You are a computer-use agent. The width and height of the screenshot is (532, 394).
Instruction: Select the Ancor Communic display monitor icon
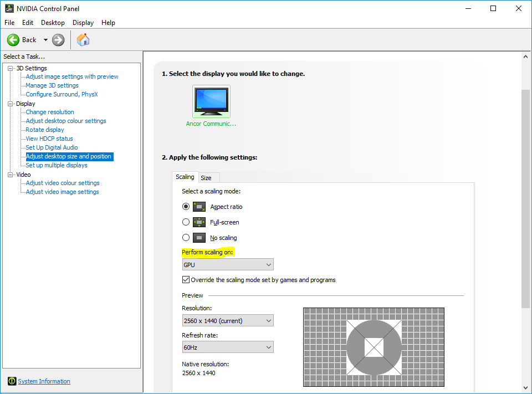tap(211, 101)
